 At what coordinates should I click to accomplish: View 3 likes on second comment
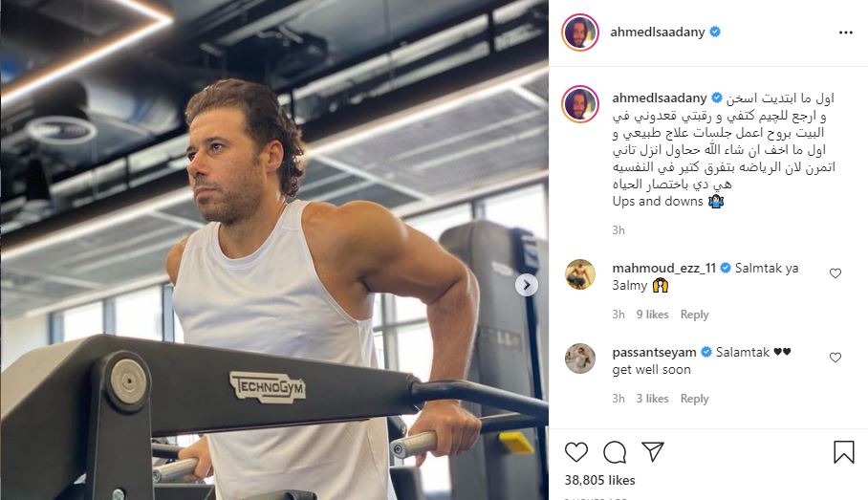pos(652,399)
